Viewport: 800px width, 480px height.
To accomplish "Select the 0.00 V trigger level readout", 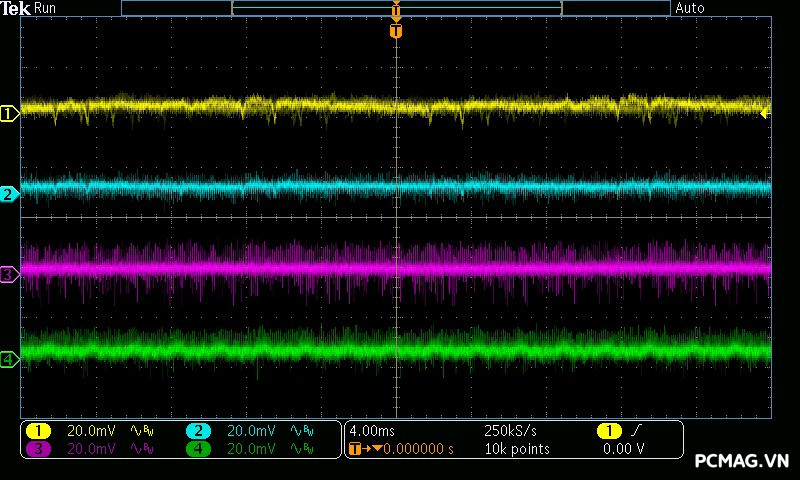I will [623, 449].
